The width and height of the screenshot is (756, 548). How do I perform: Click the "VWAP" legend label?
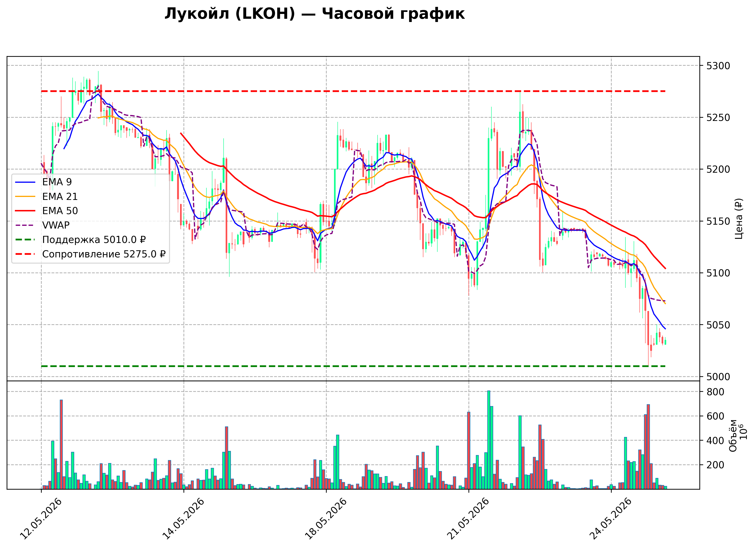tap(56, 225)
